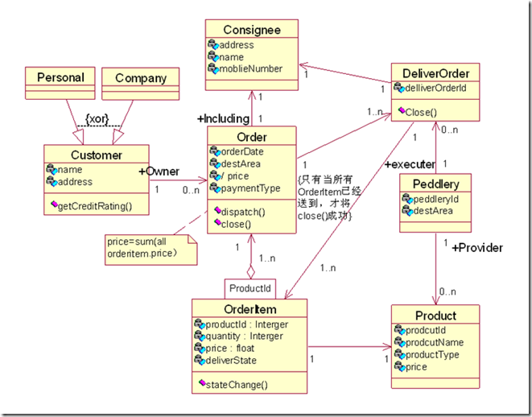Select the attribute icon beside Customer address
Image resolution: width=532 pixels, height=417 pixels.
click(x=52, y=181)
